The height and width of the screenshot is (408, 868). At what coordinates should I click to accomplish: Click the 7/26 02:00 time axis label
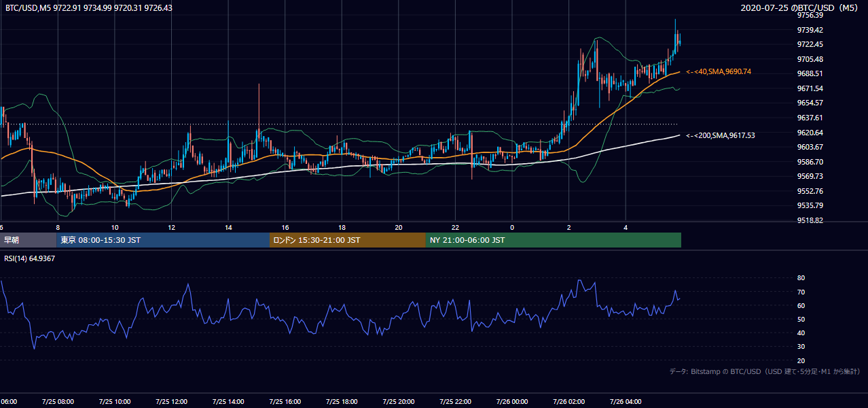(x=568, y=401)
